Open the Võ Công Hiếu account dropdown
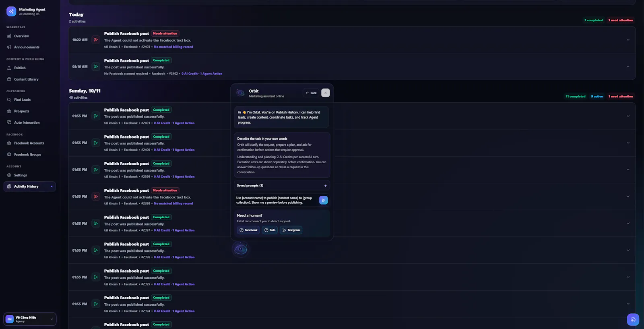 pyautogui.click(x=30, y=319)
